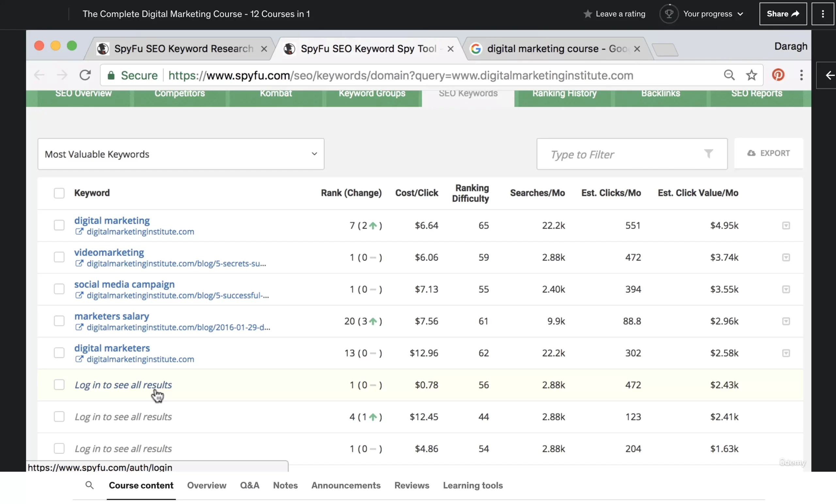Check the digital marketing keyword checkbox

tap(59, 225)
